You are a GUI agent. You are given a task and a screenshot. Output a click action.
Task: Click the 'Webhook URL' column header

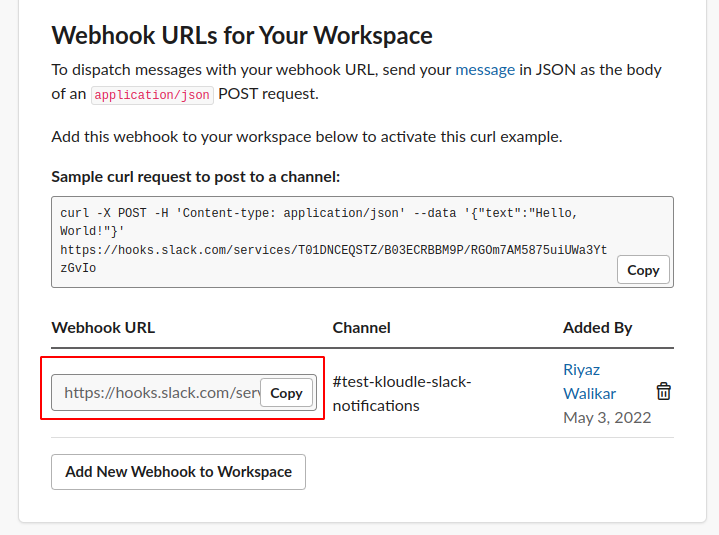coord(103,328)
